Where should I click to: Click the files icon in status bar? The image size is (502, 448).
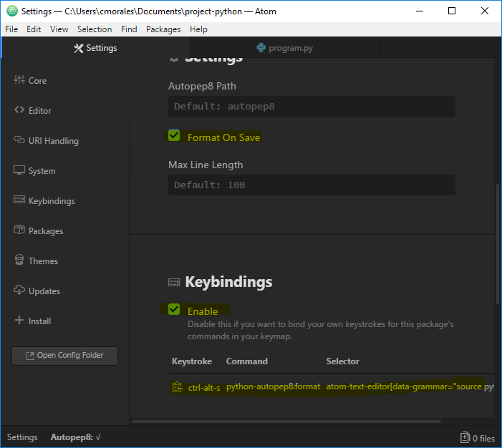pos(465,437)
